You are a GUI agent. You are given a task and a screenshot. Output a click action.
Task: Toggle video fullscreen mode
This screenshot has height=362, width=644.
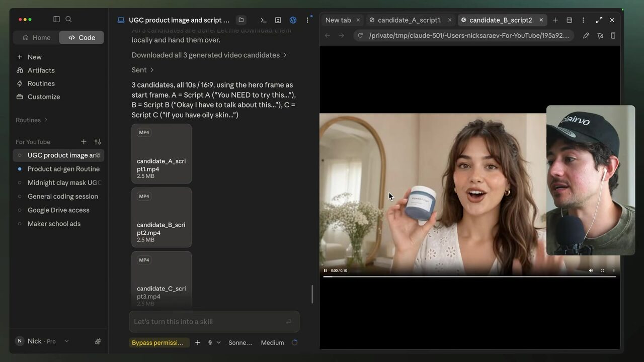tap(602, 270)
